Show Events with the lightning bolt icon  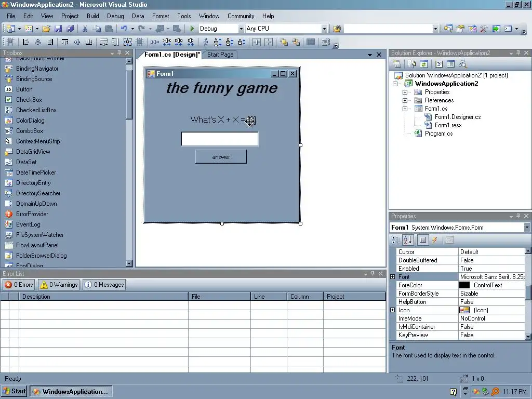point(435,240)
